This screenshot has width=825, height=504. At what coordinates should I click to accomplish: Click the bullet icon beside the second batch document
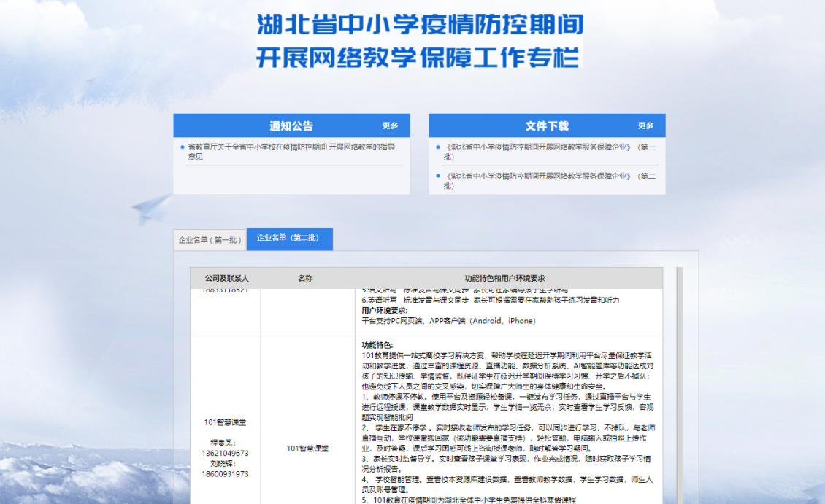pos(436,177)
